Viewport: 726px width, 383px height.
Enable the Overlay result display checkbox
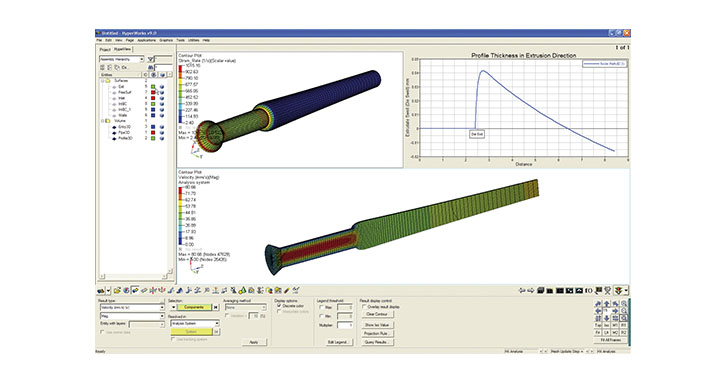click(x=364, y=307)
